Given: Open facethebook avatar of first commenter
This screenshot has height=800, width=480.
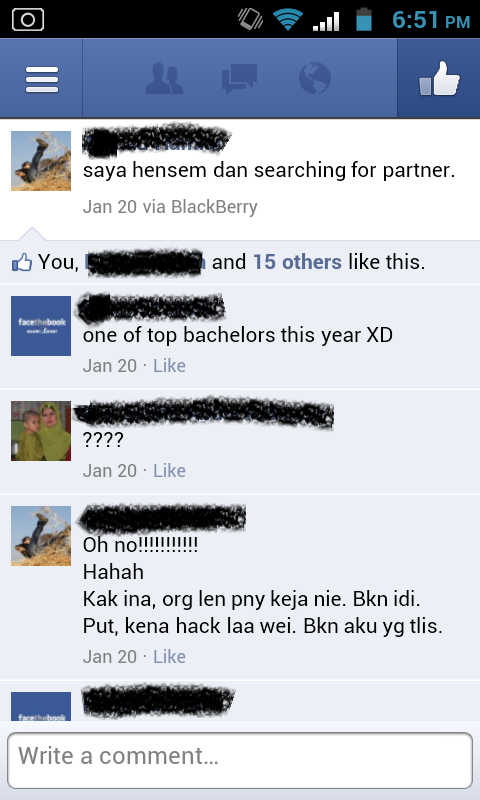Looking at the screenshot, I should pyautogui.click(x=41, y=326).
